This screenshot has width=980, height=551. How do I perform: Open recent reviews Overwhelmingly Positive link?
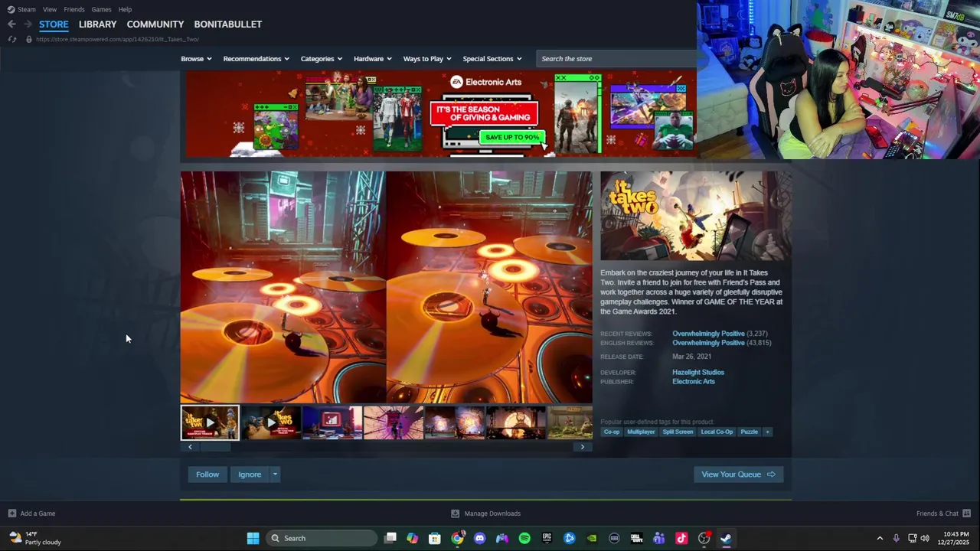708,334
